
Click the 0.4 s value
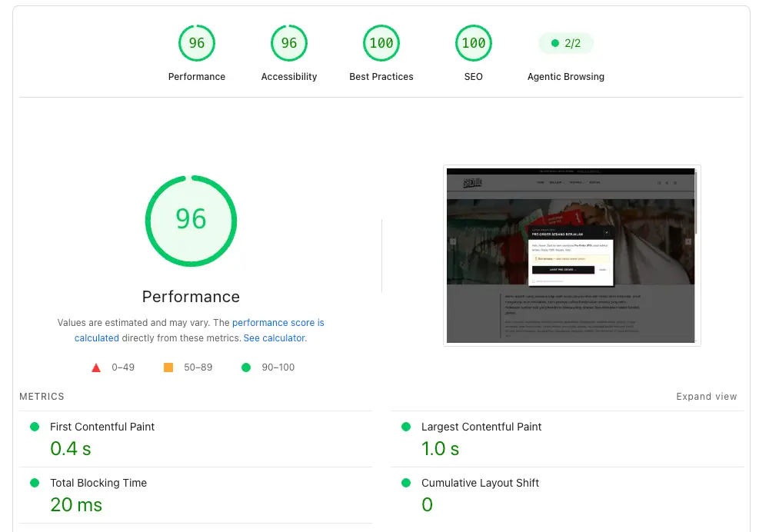click(71, 449)
